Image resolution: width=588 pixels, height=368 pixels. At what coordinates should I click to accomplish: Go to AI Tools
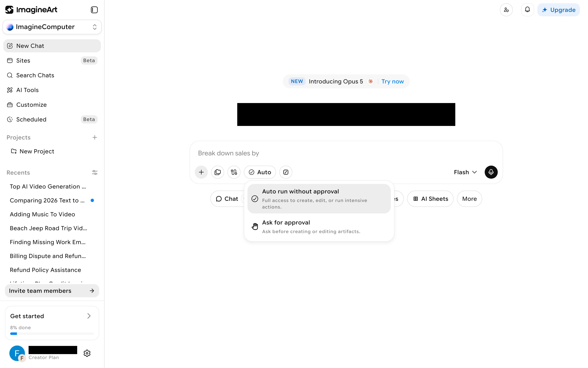coord(52,90)
